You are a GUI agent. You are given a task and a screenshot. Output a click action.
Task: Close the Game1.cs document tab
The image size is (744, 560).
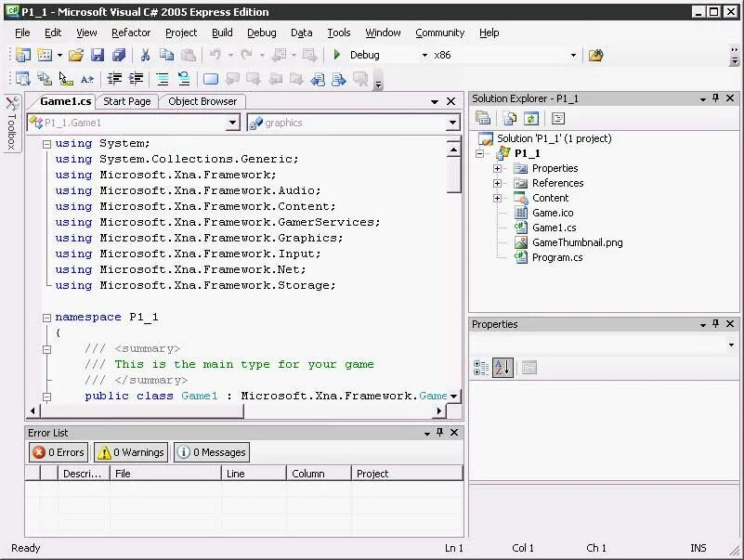click(x=451, y=101)
